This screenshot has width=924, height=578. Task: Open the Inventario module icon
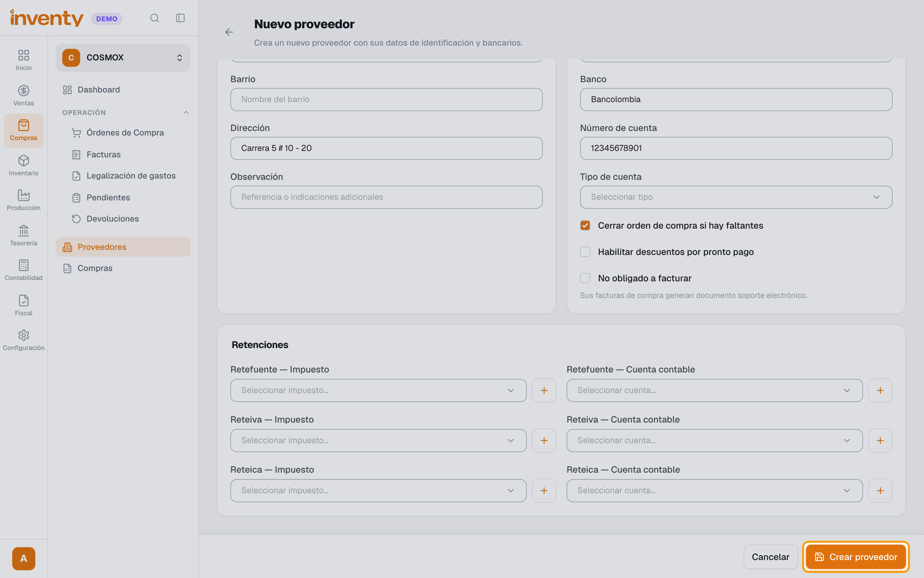click(24, 165)
